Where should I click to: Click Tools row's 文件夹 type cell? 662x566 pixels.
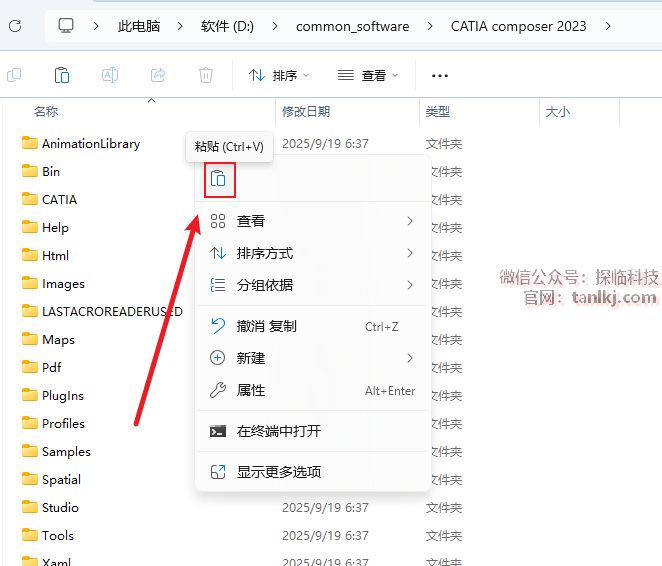pos(444,536)
